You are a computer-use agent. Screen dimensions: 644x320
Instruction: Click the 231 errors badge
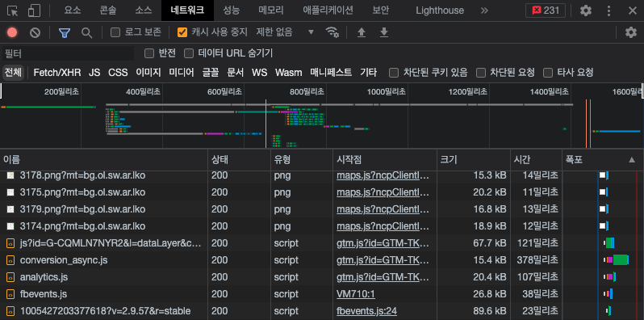point(546,11)
